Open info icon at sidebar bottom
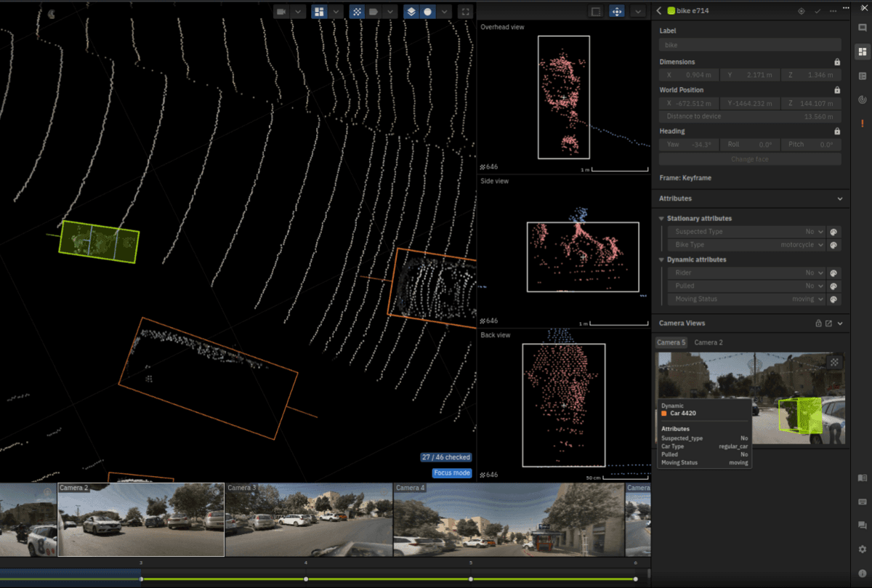The image size is (872, 588). [x=862, y=573]
